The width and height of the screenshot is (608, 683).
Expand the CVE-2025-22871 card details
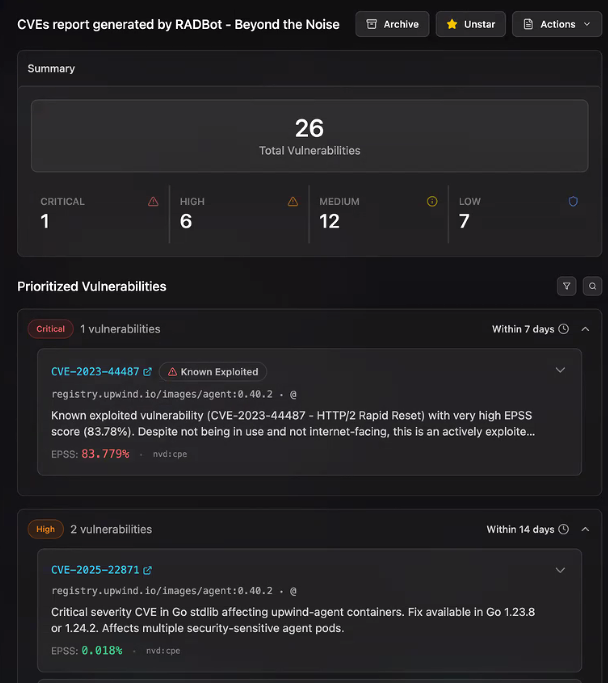tap(560, 570)
